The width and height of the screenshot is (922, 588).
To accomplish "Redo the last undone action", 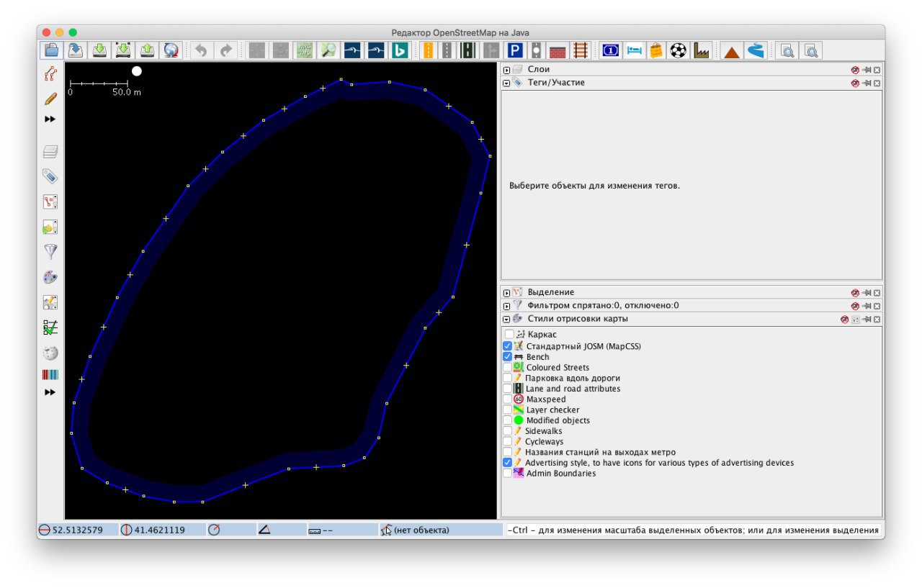I will pyautogui.click(x=226, y=50).
